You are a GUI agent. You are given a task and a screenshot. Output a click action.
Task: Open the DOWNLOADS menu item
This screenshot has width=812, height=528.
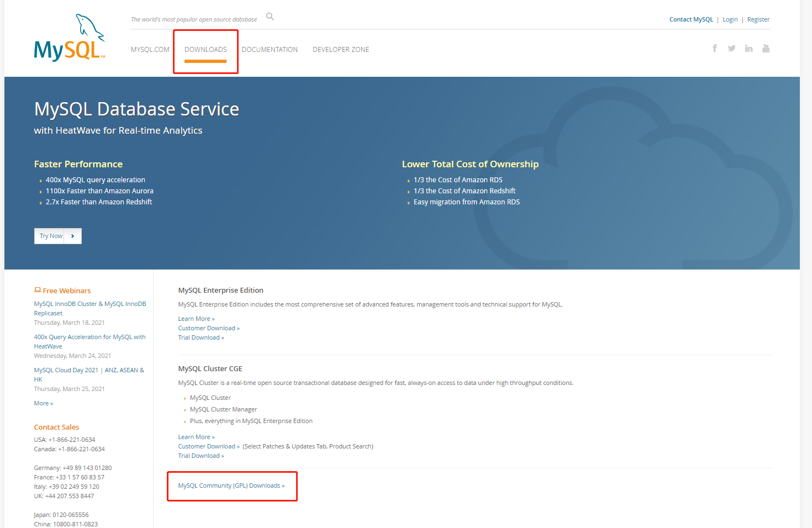tap(205, 49)
